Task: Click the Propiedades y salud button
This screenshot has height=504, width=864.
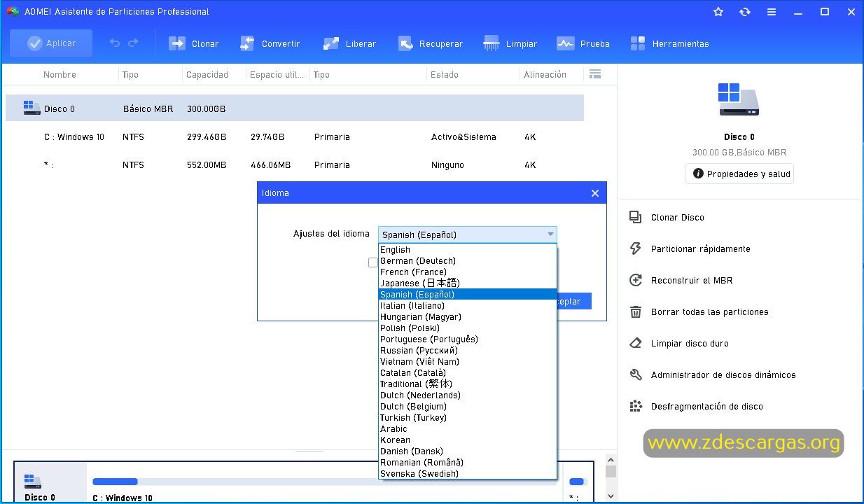Action: (740, 174)
